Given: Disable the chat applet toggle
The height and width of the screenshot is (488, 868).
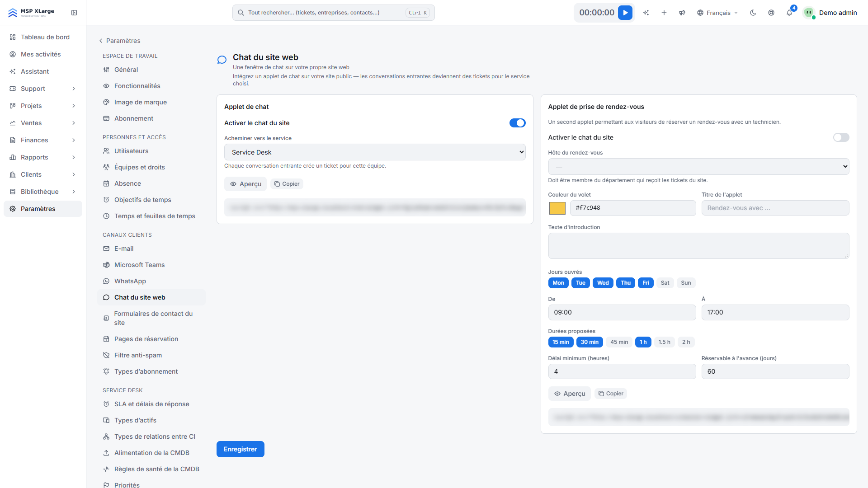Looking at the screenshot, I should coord(517,123).
